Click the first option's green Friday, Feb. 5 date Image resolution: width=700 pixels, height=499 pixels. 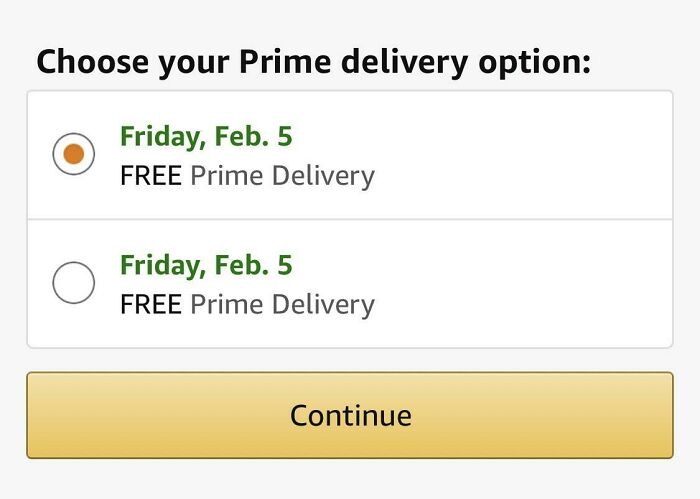205,135
